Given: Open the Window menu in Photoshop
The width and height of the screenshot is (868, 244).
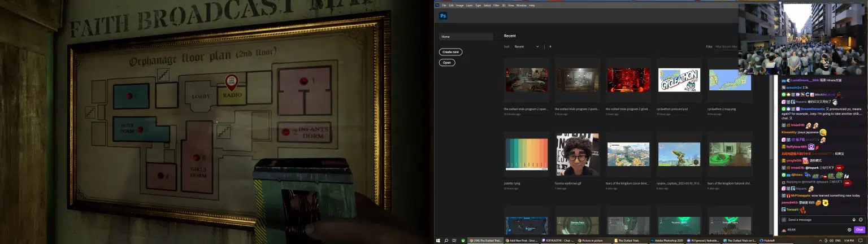Looking at the screenshot, I should pyautogui.click(x=521, y=5).
